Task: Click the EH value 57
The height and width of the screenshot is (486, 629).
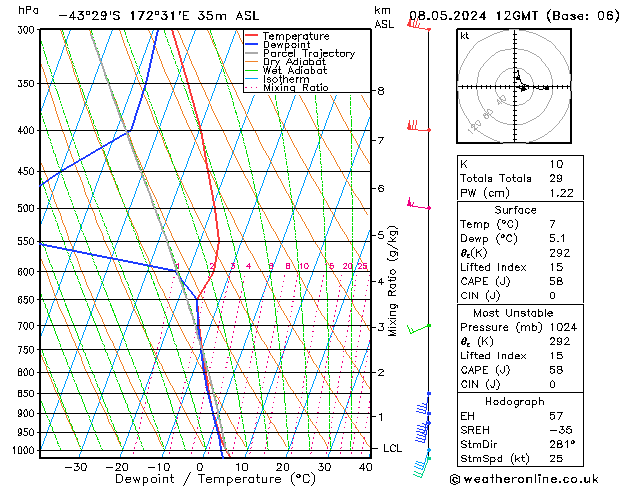Action: (x=556, y=416)
